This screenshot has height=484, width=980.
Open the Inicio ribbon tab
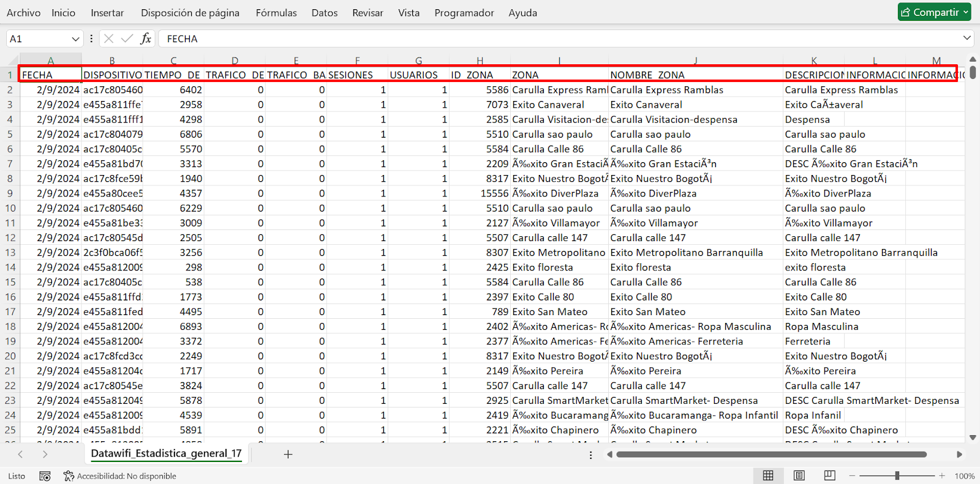pos(63,12)
